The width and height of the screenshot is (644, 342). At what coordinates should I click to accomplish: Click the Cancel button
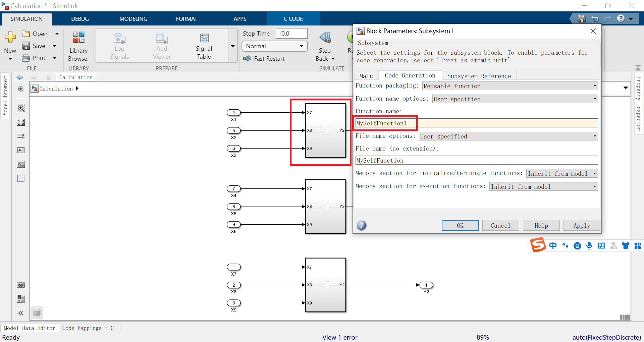click(x=500, y=226)
